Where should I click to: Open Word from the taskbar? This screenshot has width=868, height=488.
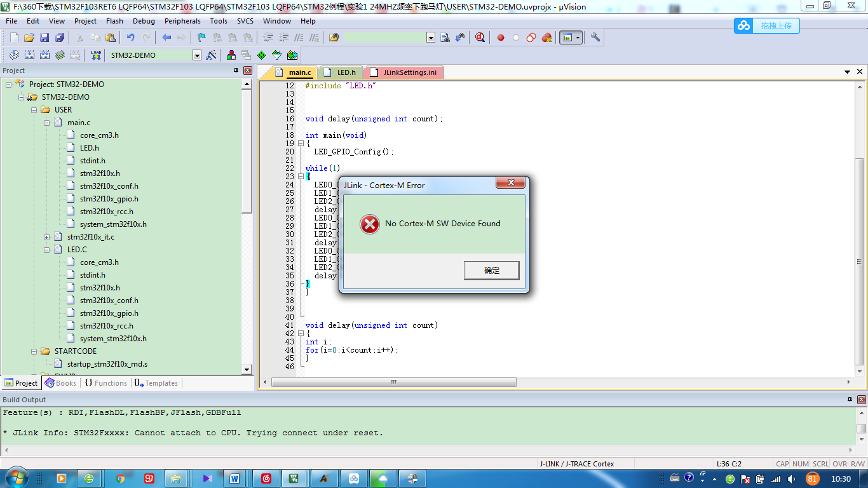235,478
